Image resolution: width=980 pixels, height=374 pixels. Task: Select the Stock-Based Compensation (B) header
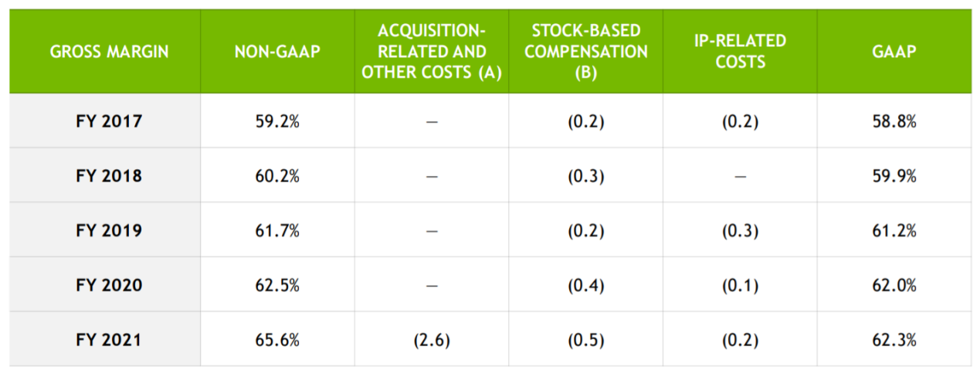(x=585, y=52)
